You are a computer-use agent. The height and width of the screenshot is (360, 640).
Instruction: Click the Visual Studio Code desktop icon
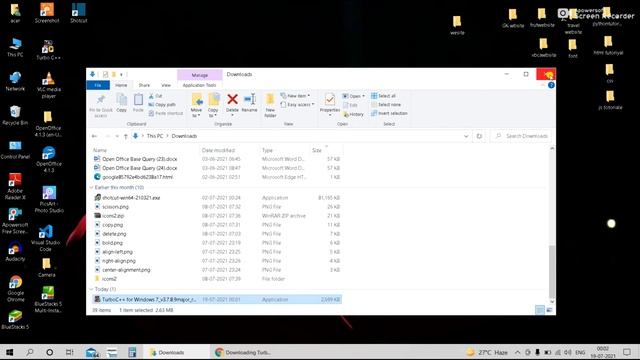pyautogui.click(x=46, y=238)
